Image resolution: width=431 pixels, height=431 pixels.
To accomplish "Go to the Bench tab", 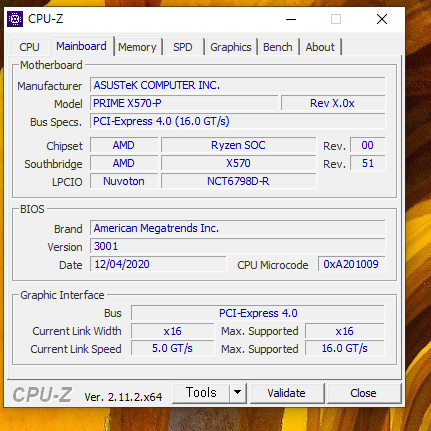I will tap(278, 47).
